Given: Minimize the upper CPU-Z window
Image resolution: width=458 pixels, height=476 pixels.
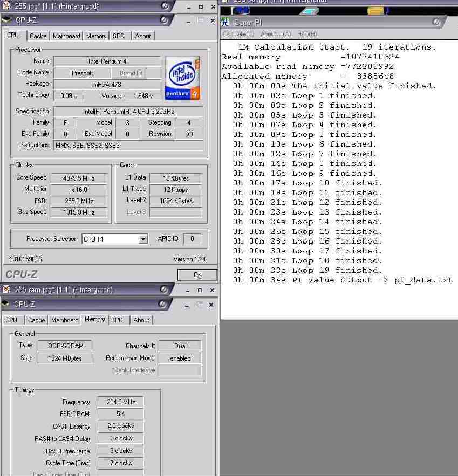Looking at the screenshot, I should tap(188, 21).
